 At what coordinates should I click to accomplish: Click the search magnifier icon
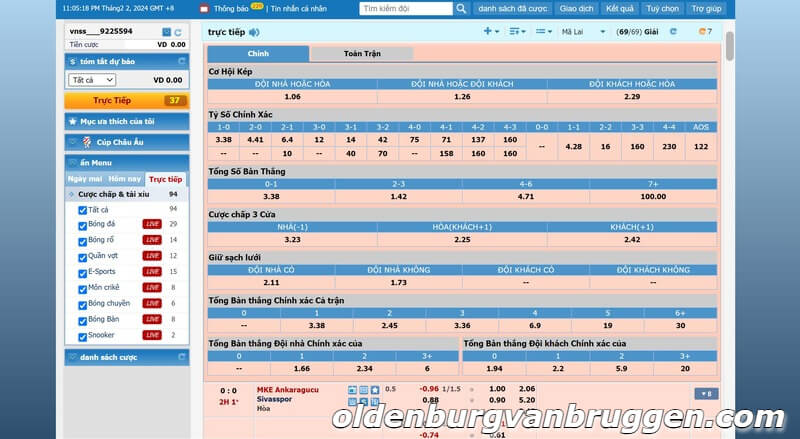(461, 8)
